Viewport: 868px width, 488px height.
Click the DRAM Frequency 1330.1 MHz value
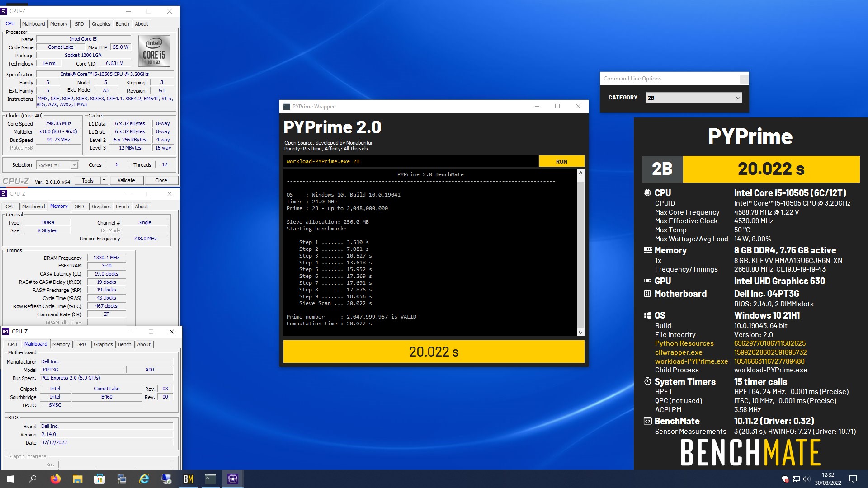point(106,258)
